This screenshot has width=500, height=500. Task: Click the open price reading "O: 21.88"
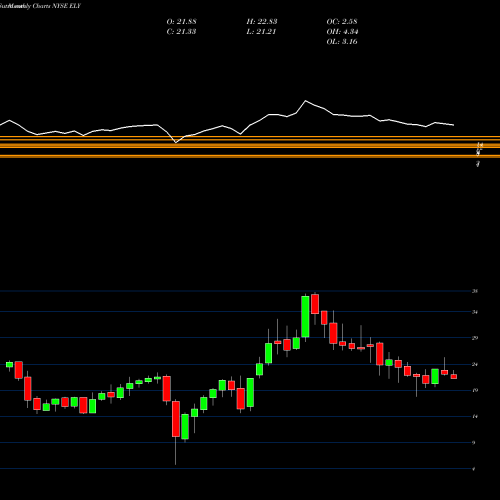coord(181,22)
